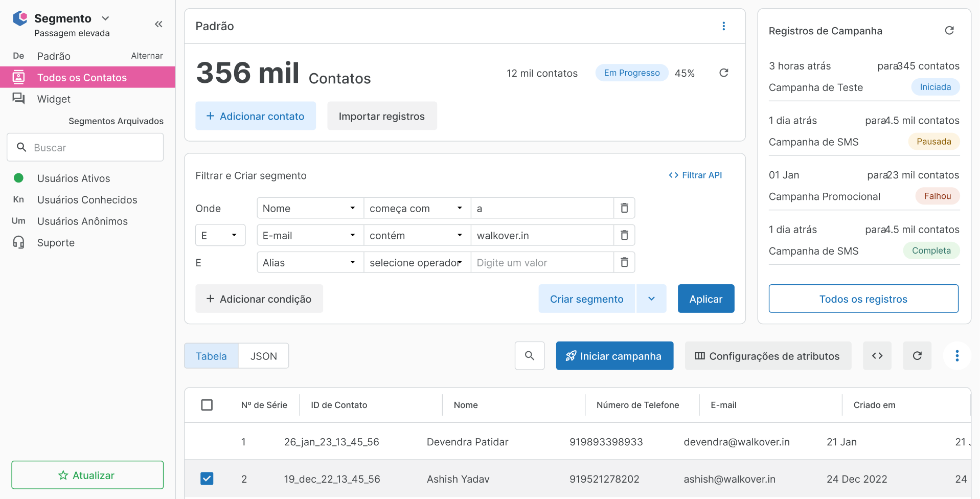Viewport: 980px width, 499px height.
Task: Collapse the sidebar with double-chevron icon
Action: [x=158, y=24]
